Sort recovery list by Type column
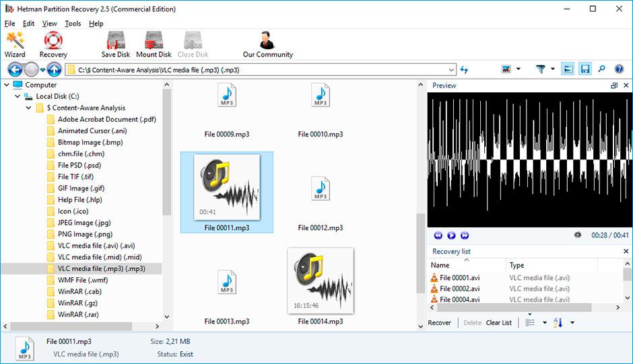Image resolution: width=633 pixels, height=364 pixels. 551,265
